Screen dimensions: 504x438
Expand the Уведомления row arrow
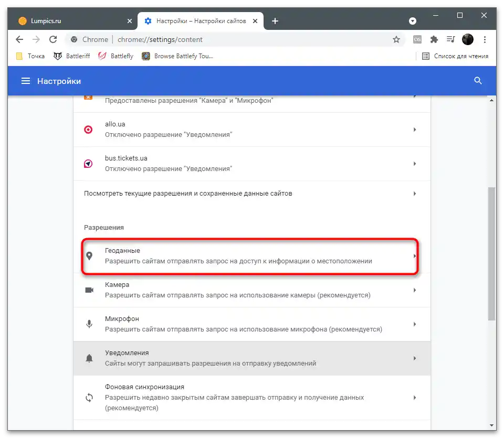[x=415, y=358]
